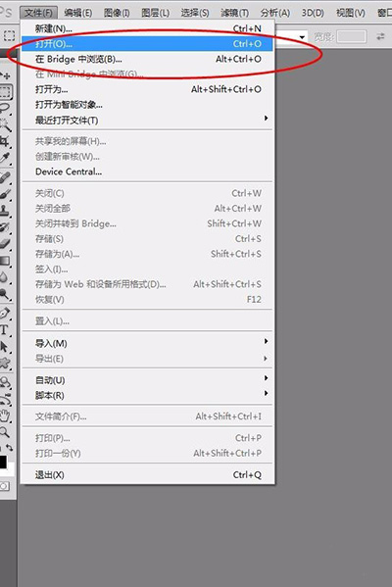The width and height of the screenshot is (392, 587).
Task: Open the 图层(L) menu
Action: [x=156, y=13]
